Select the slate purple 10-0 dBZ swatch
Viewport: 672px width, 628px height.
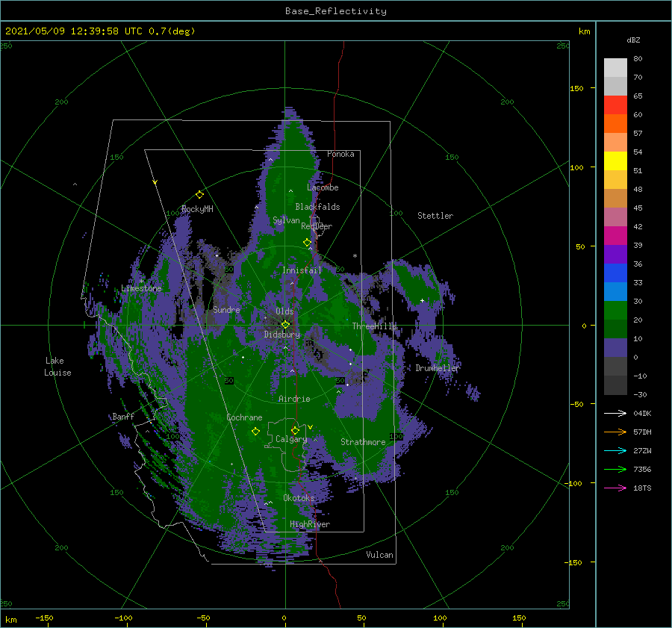point(615,348)
